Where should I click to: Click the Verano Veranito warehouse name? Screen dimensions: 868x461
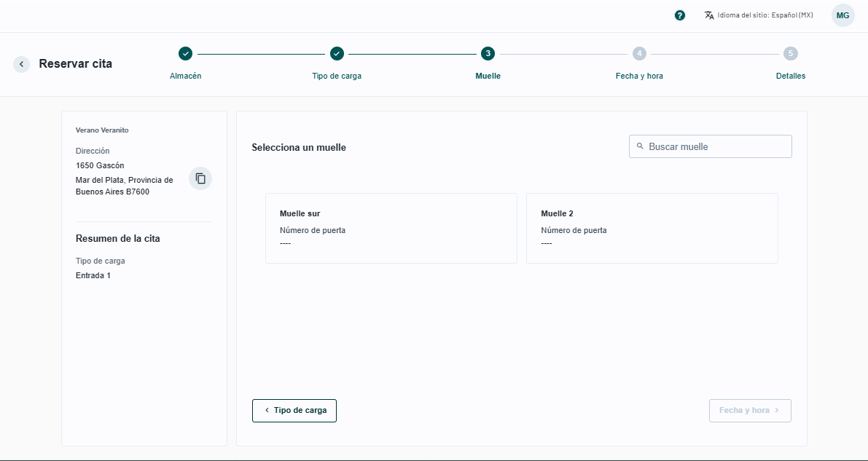pyautogui.click(x=102, y=130)
